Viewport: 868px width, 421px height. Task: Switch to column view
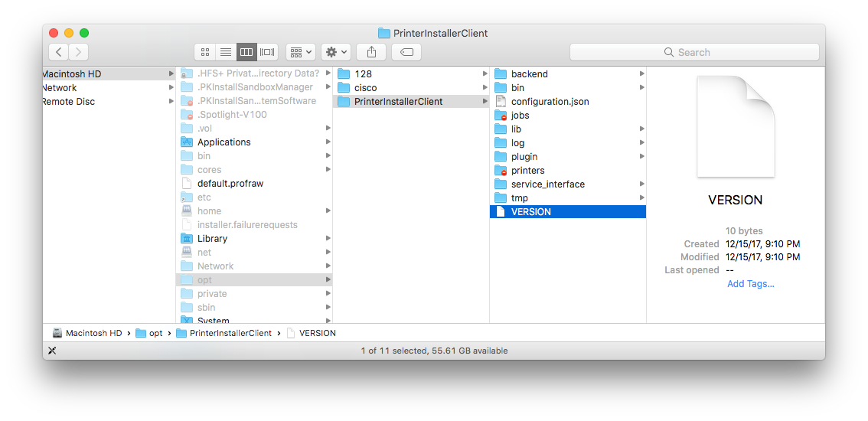click(247, 52)
